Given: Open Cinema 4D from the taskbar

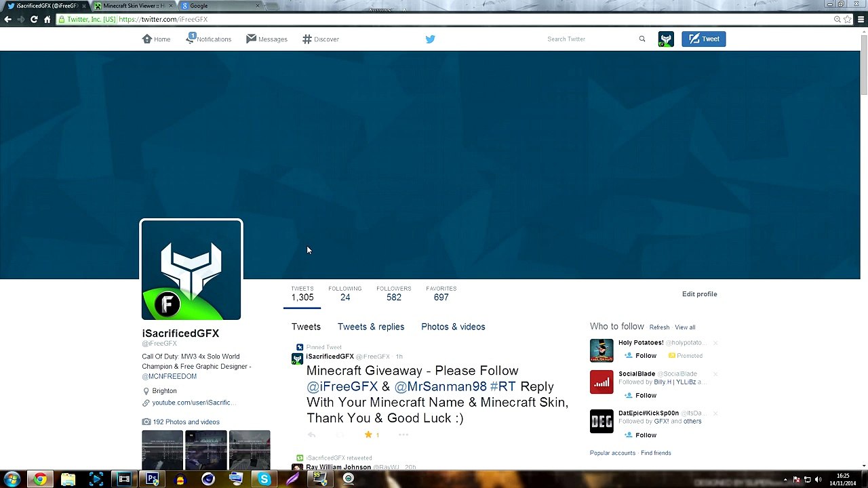Looking at the screenshot, I should coord(208,479).
